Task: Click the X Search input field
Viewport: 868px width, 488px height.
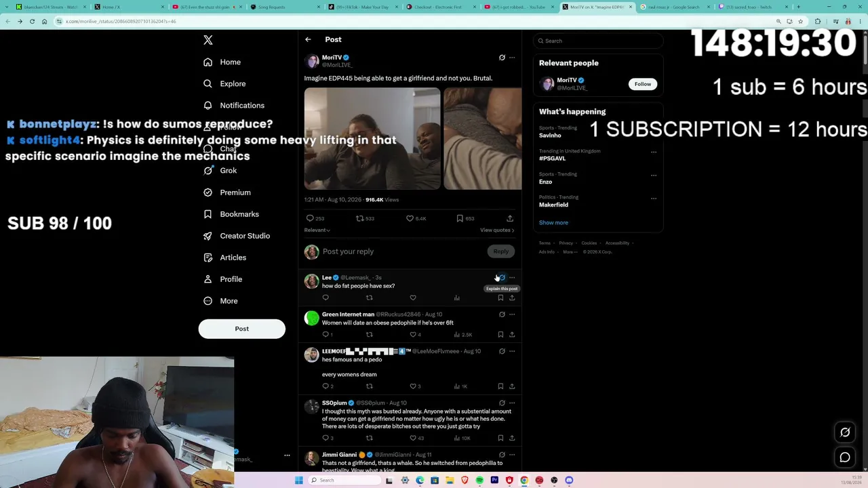Action: 598,41
